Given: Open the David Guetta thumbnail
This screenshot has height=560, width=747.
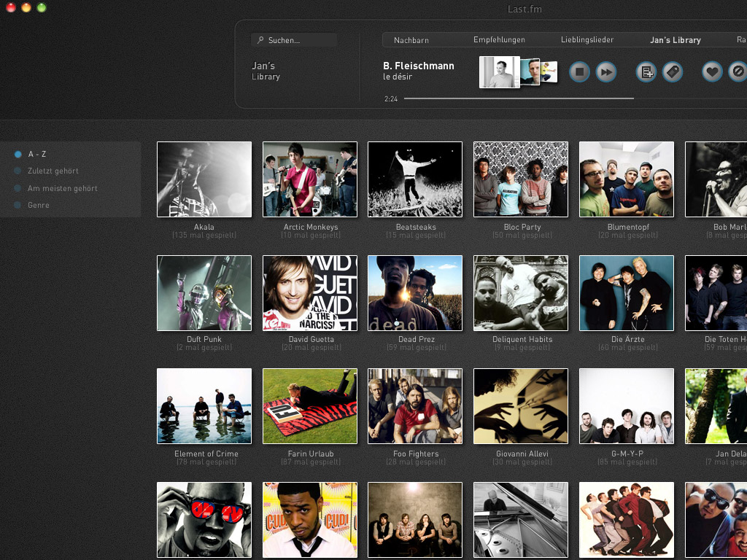Looking at the screenshot, I should 309,293.
